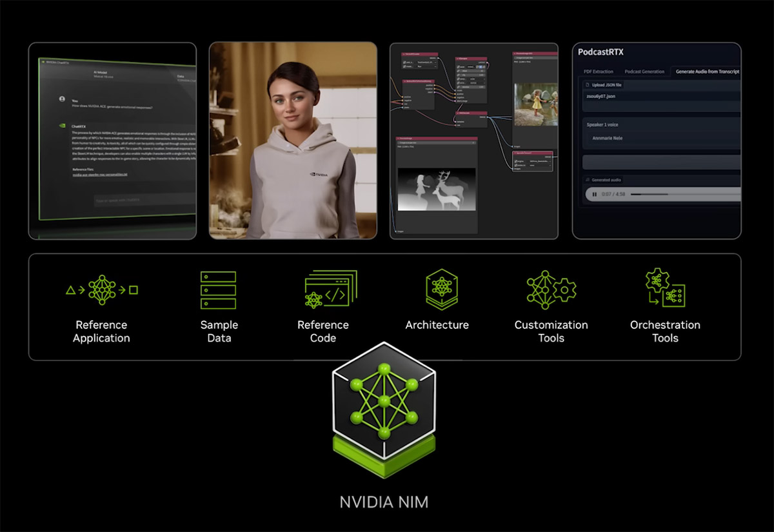Click the empty gray bar above Generated audio
774x532 pixels.
[x=662, y=162]
